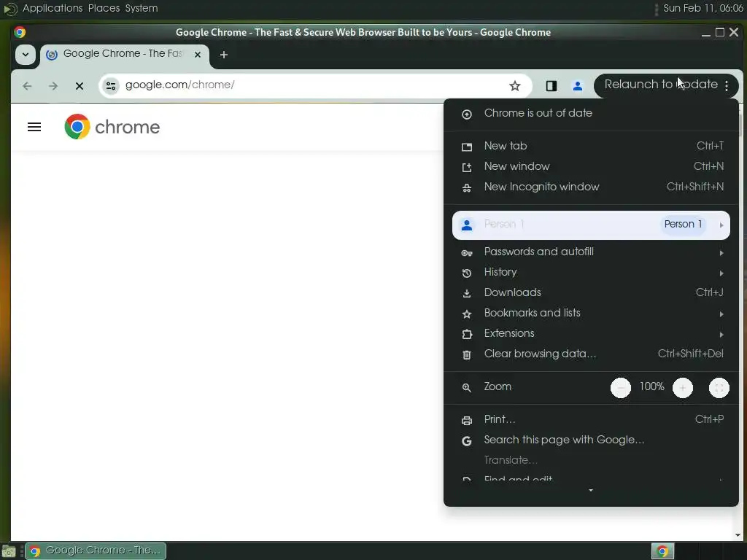The width and height of the screenshot is (747, 560).
Task: Click the page scrollbar down arrow
Action: 738,535
